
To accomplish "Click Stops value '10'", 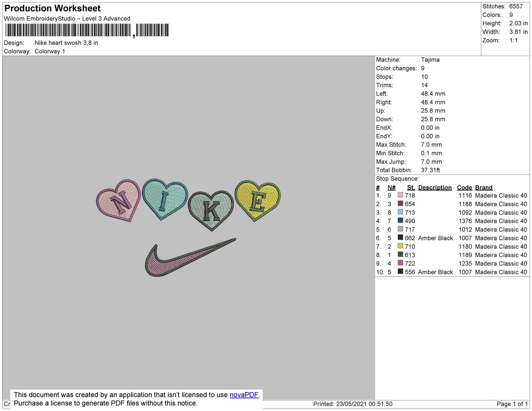I will pos(424,77).
